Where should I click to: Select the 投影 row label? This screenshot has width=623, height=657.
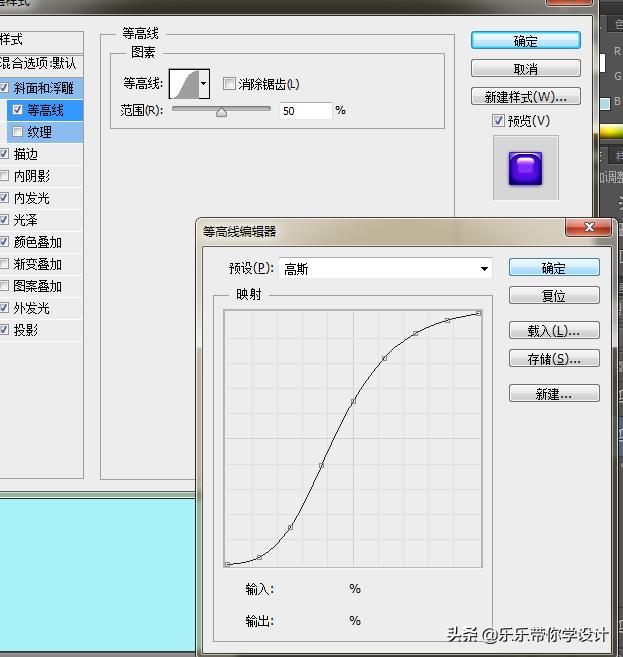coord(26,330)
